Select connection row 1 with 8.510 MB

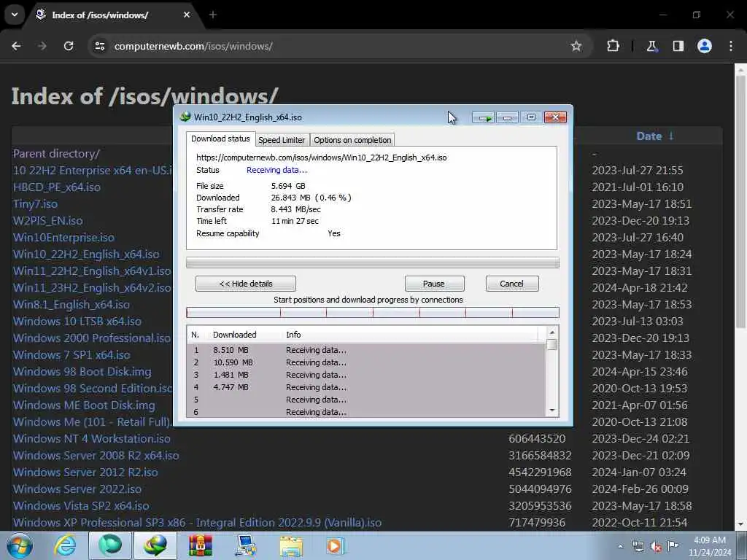(366, 350)
